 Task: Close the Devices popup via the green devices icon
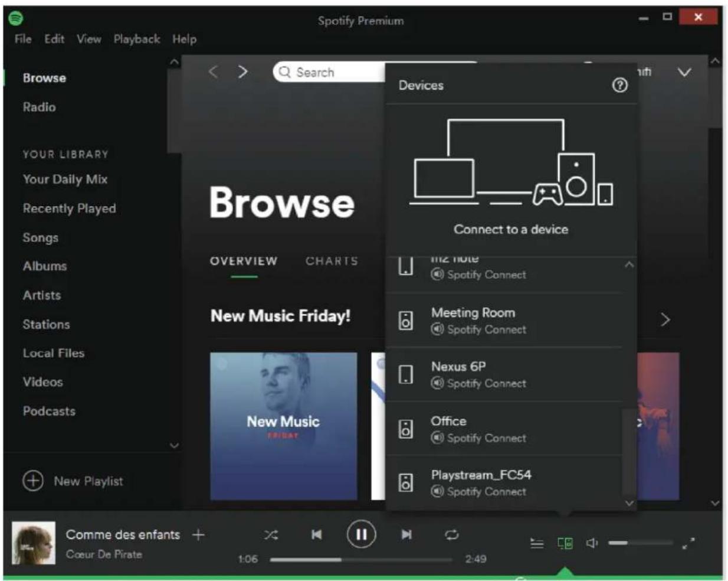tap(565, 543)
